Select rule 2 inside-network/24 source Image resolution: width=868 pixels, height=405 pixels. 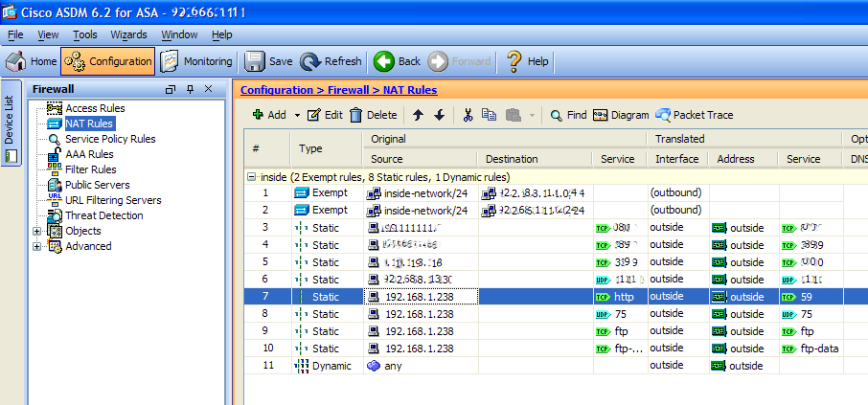(x=421, y=211)
